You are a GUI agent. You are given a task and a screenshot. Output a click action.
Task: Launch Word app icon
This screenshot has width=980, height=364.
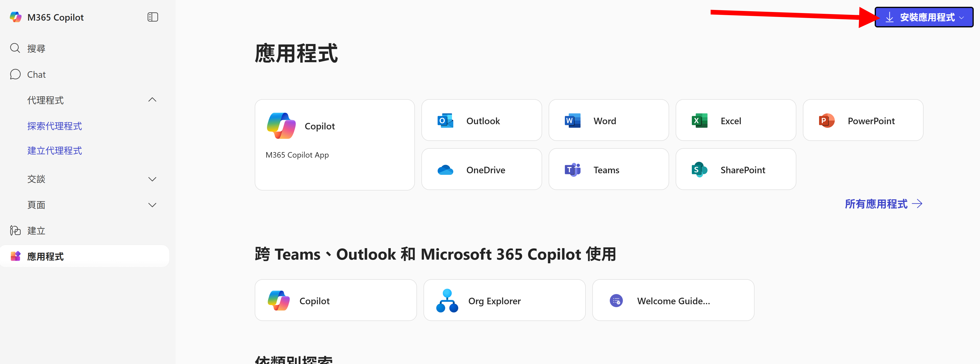pos(572,121)
